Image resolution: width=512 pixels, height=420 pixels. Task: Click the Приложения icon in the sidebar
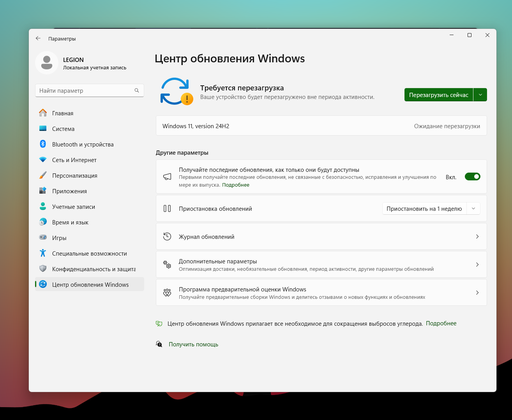(43, 191)
